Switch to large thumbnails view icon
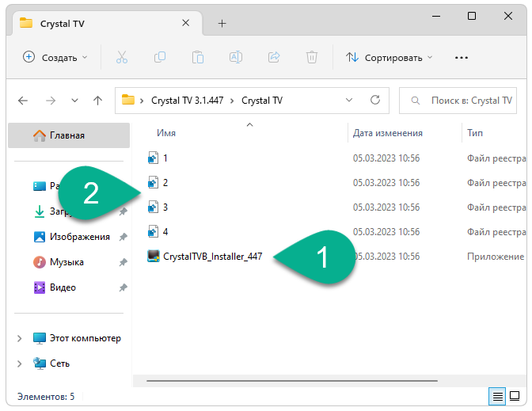The image size is (532, 411). click(515, 396)
